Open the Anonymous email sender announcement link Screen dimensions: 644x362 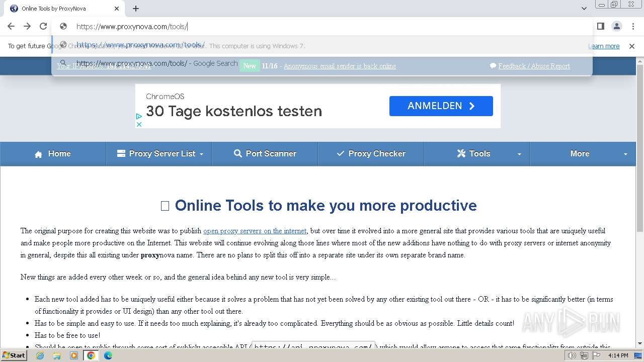point(340,66)
